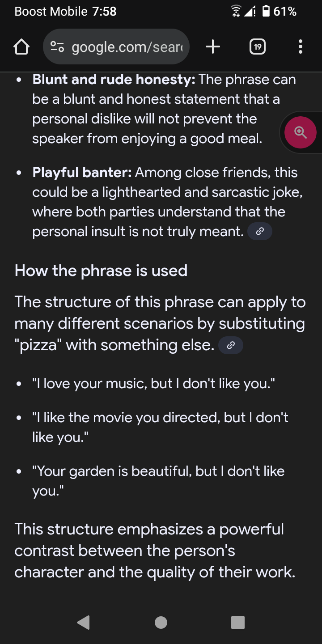
Task: Open the tab switcher showing 19 tabs
Action: [x=257, y=47]
